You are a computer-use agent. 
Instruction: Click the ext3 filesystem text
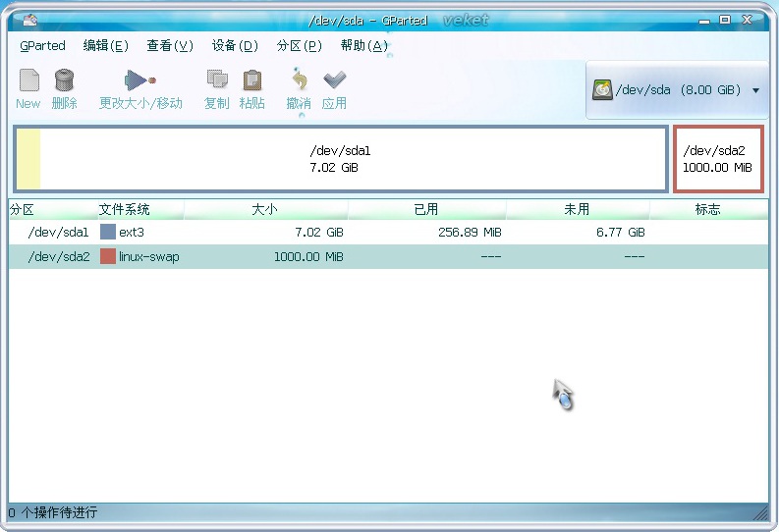click(x=132, y=233)
